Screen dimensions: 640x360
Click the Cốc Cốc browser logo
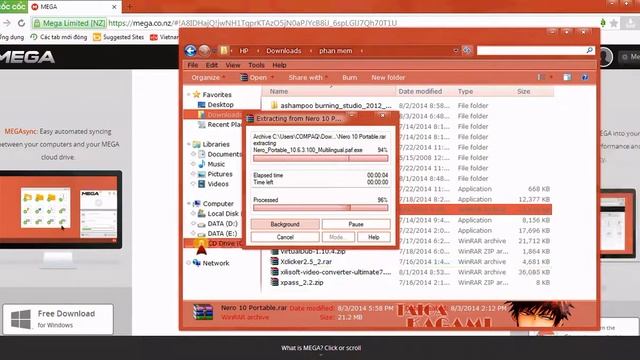(x=13, y=6)
